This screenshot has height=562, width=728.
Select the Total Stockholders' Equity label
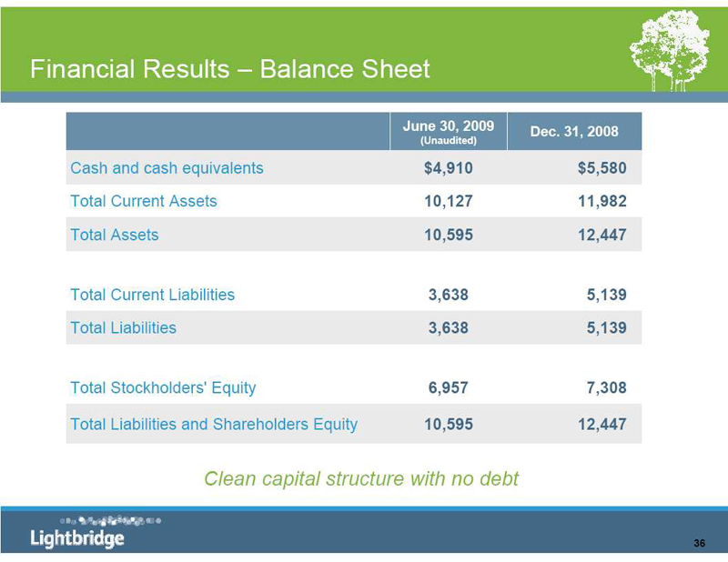163,388
